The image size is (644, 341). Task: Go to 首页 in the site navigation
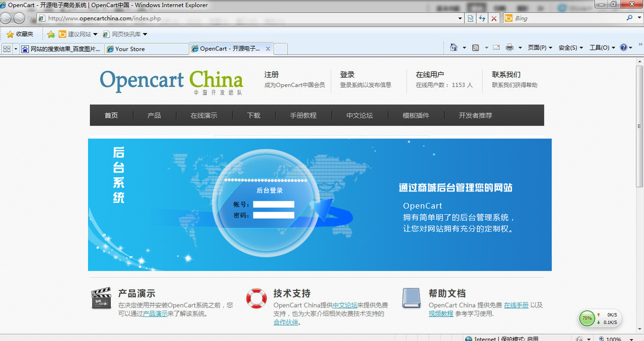pyautogui.click(x=111, y=115)
